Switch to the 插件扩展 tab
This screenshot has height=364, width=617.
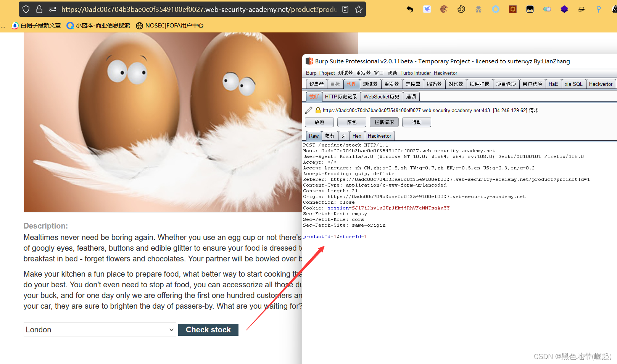[480, 84]
